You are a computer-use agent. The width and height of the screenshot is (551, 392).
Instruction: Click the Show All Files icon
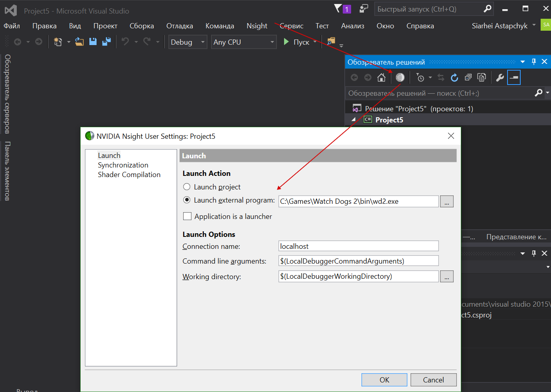[482, 77]
